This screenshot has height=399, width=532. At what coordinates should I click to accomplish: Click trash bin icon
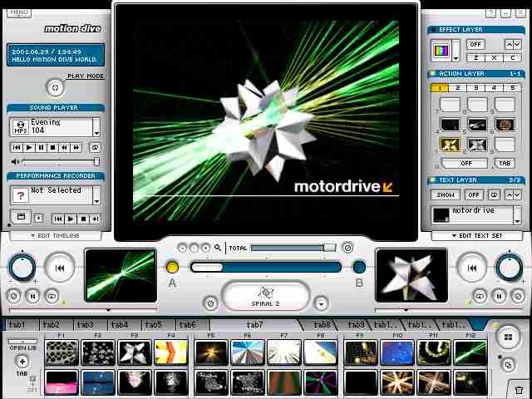[519, 390]
